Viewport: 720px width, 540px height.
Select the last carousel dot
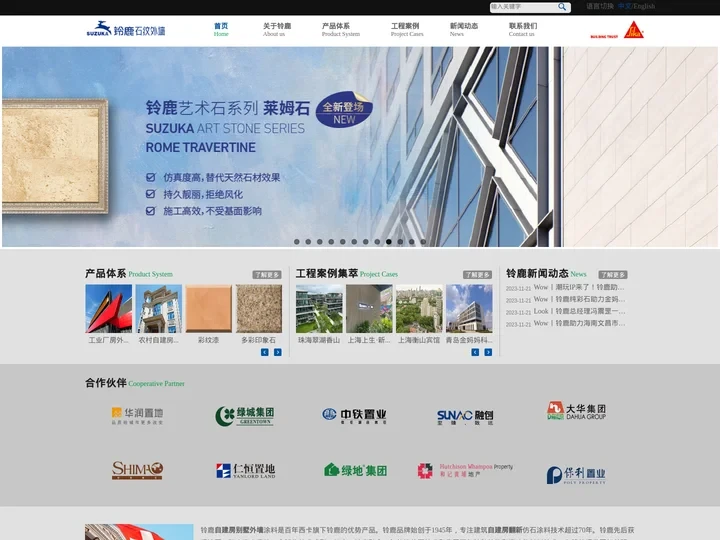tap(423, 242)
